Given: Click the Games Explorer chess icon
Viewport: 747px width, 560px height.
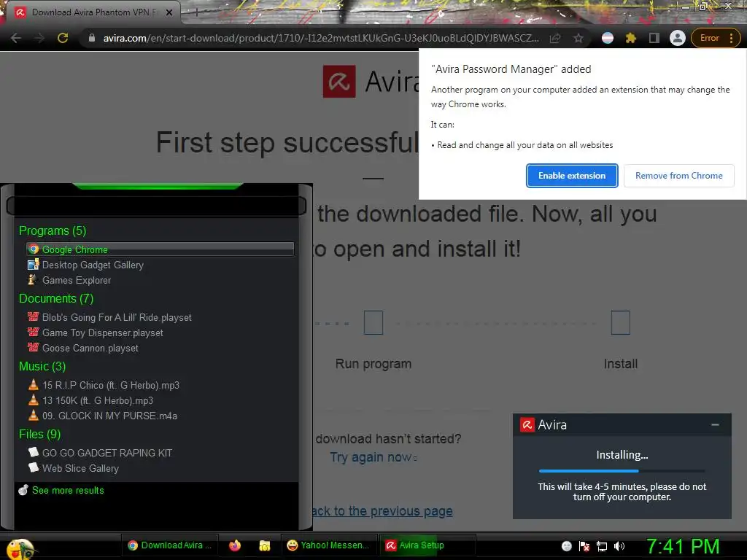Looking at the screenshot, I should pos(32,279).
